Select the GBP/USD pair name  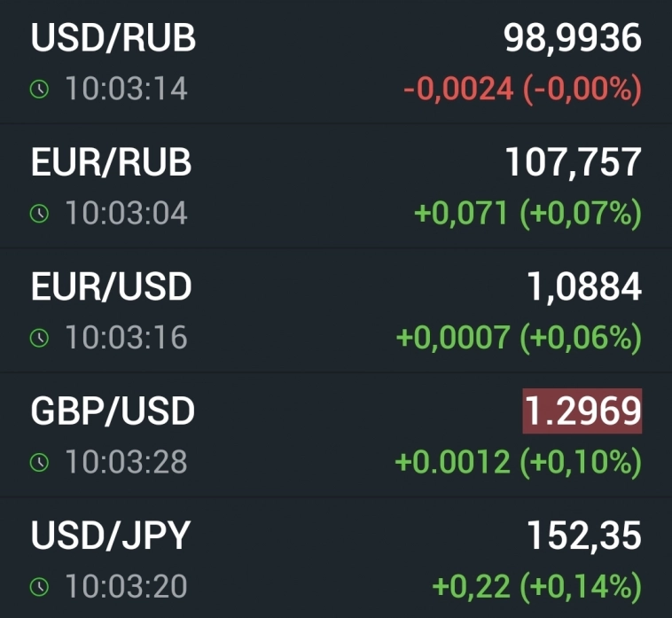click(x=113, y=411)
